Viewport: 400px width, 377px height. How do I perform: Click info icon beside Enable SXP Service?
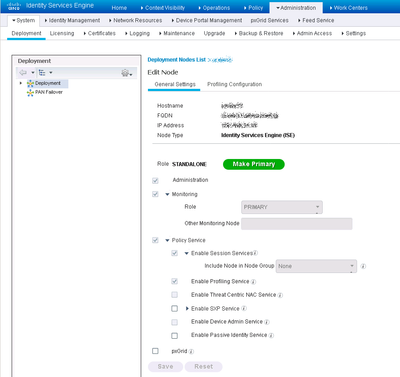pos(244,308)
